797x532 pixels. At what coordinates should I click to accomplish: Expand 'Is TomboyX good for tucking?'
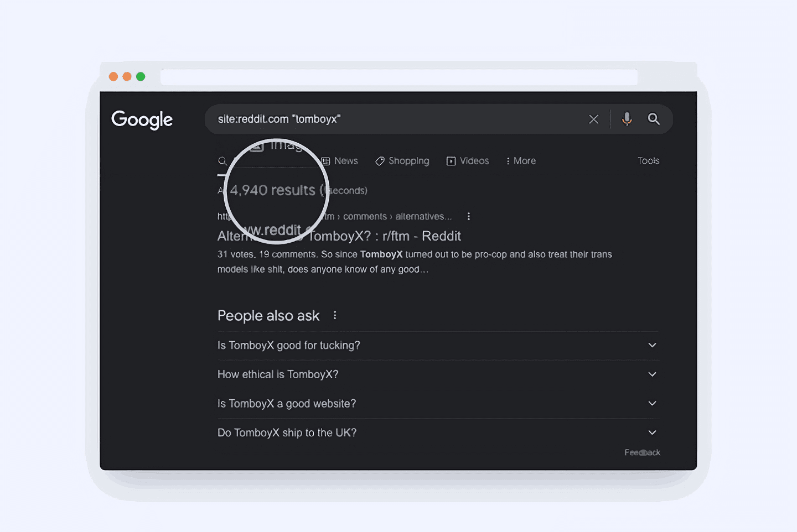(438, 345)
